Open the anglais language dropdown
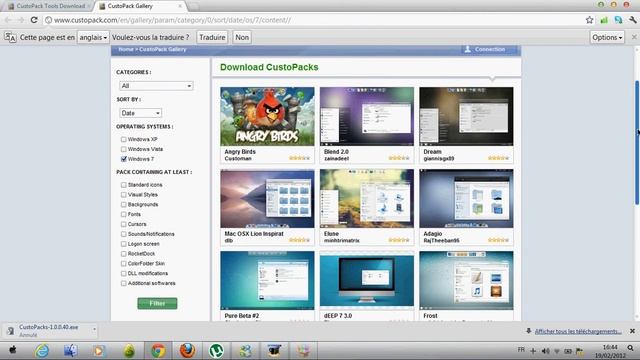 coord(93,37)
